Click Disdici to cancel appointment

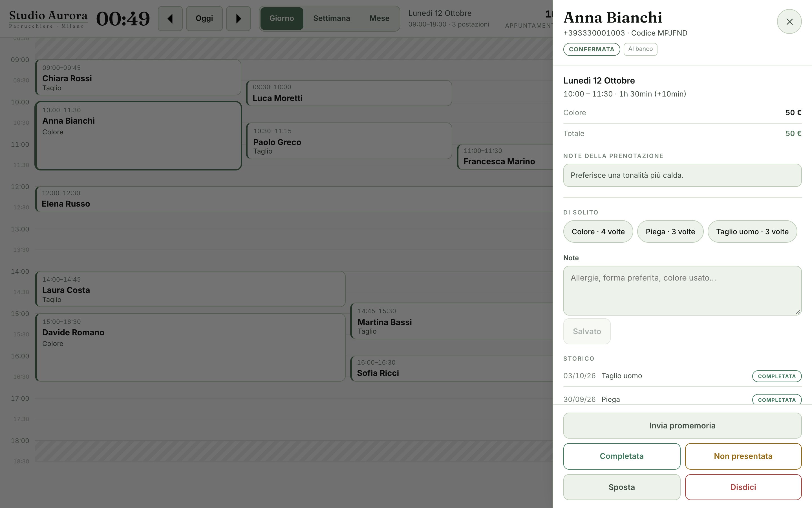tap(743, 487)
